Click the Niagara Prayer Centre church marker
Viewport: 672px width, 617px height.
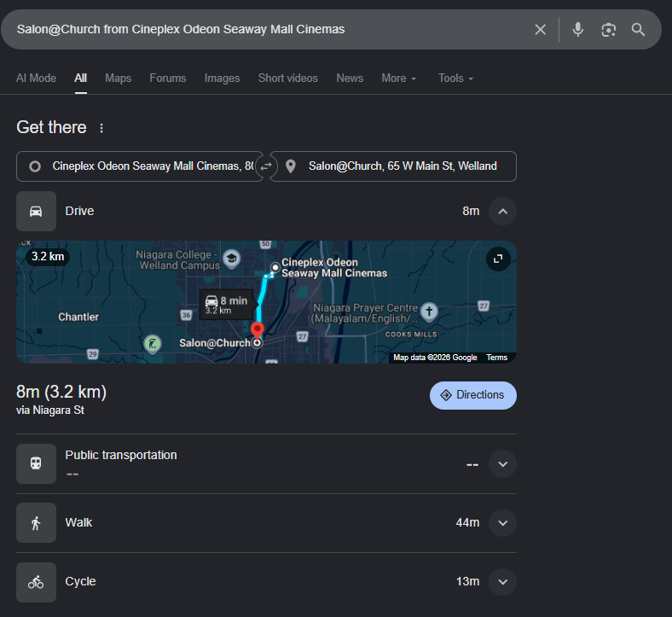429,311
